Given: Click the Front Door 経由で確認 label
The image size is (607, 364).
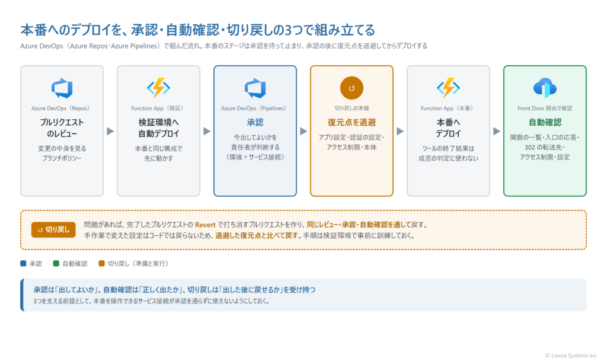Looking at the screenshot, I should tap(545, 108).
